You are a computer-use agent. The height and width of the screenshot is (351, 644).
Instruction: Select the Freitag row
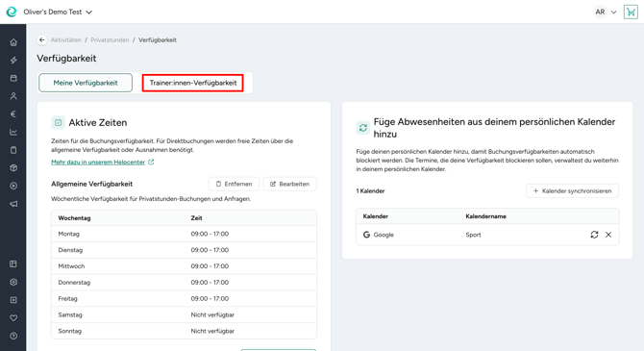[x=184, y=298]
